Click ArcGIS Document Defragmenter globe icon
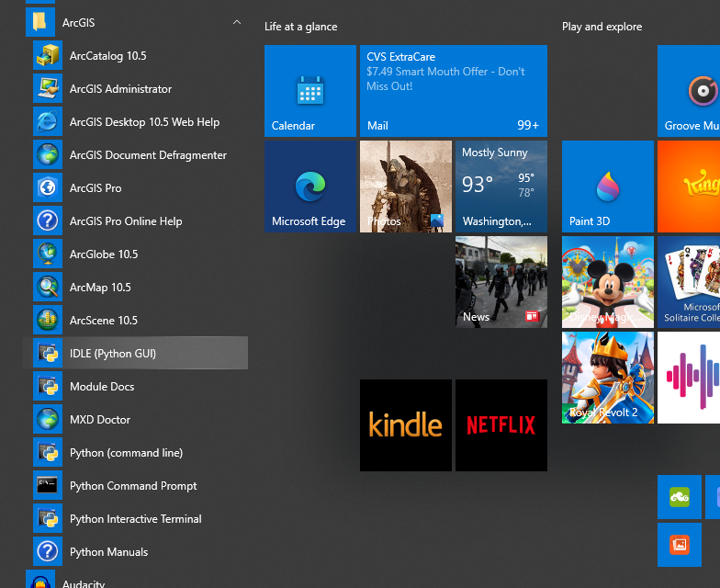This screenshot has height=588, width=720. click(48, 154)
